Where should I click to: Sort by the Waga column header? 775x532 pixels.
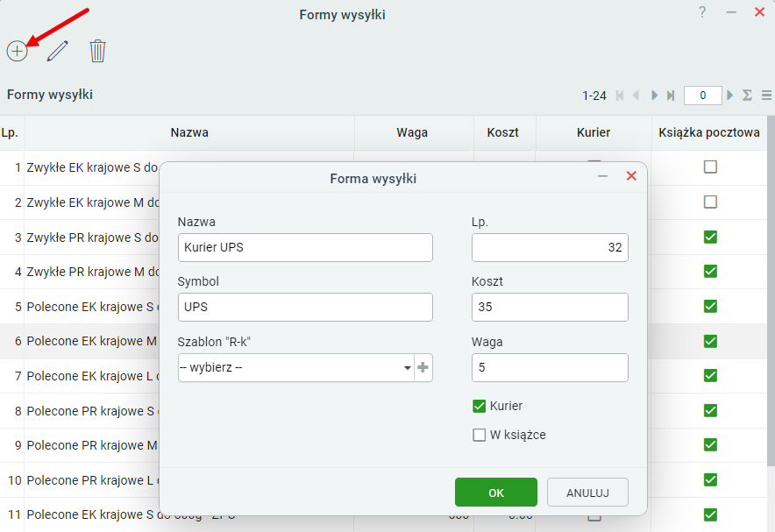[x=412, y=132]
